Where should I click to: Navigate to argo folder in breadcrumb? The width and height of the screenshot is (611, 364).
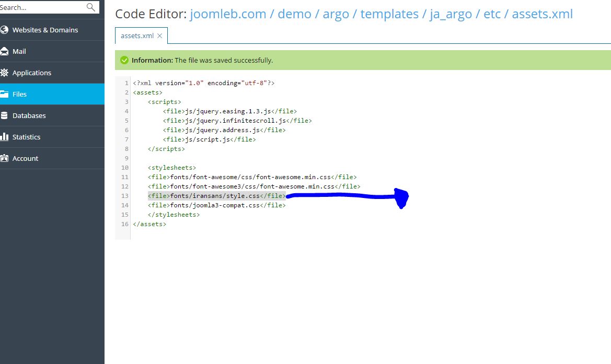pyautogui.click(x=336, y=14)
